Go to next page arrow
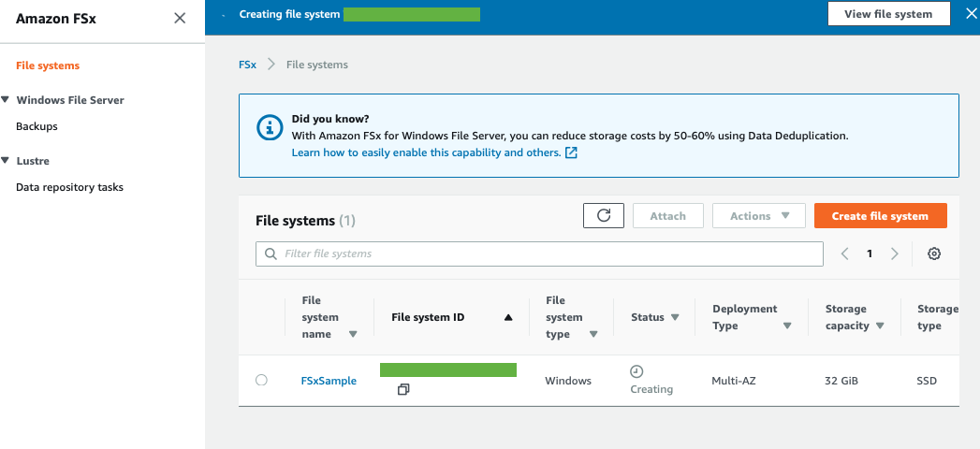The width and height of the screenshot is (980, 449). tap(895, 253)
